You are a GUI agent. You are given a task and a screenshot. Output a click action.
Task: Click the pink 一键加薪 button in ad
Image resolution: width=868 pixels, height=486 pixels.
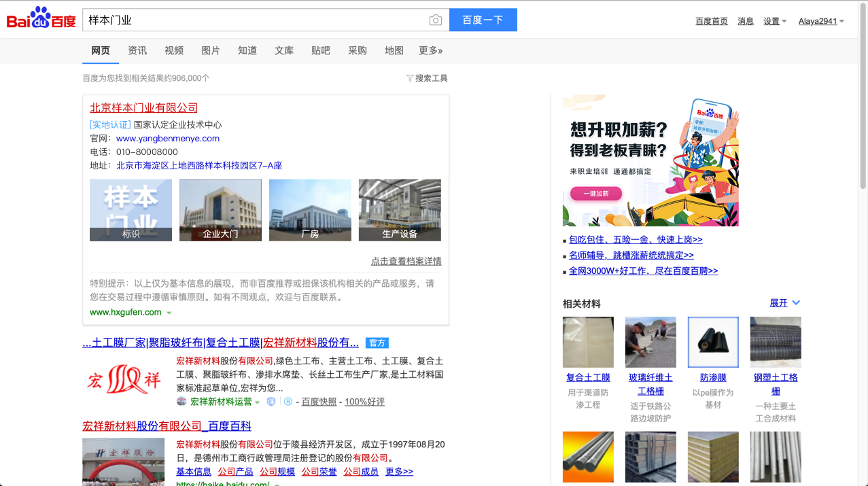(x=595, y=194)
